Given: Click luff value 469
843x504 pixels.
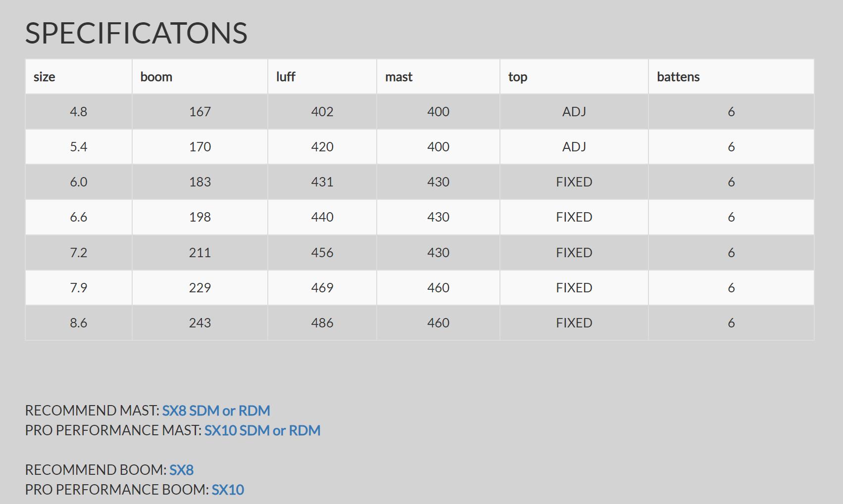Looking at the screenshot, I should point(322,288).
